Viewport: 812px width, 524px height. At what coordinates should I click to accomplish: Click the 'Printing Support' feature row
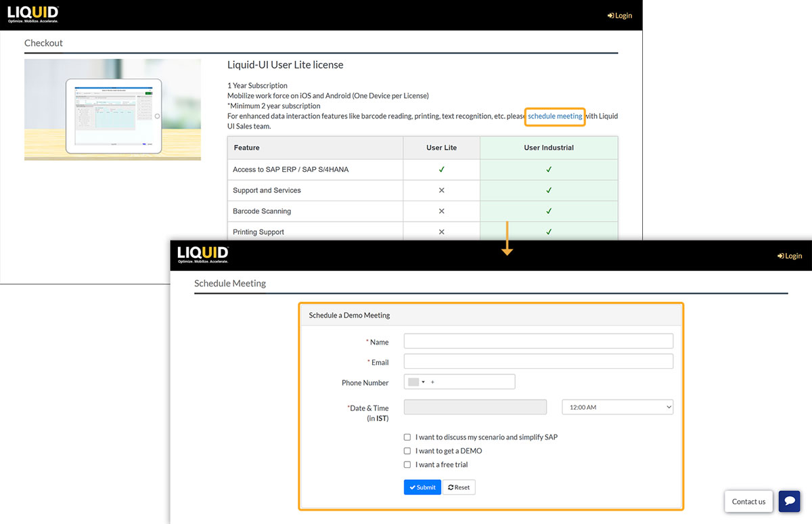(423, 232)
